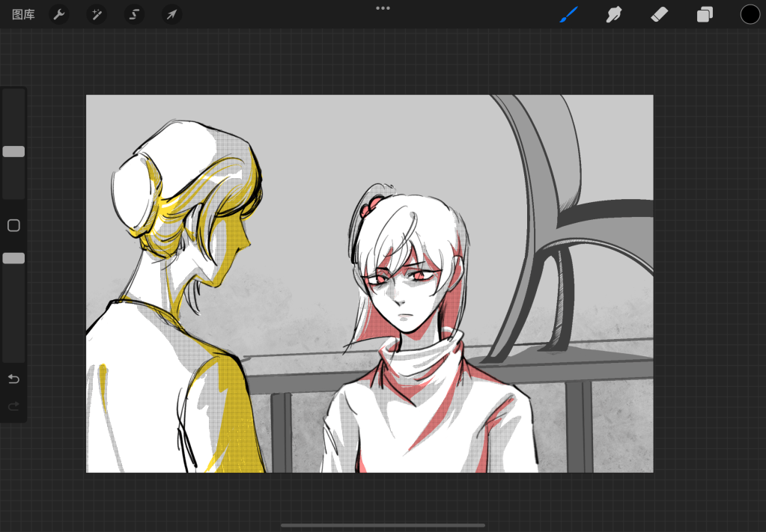Click the brush size slider handle
The height and width of the screenshot is (532, 766).
[13, 151]
